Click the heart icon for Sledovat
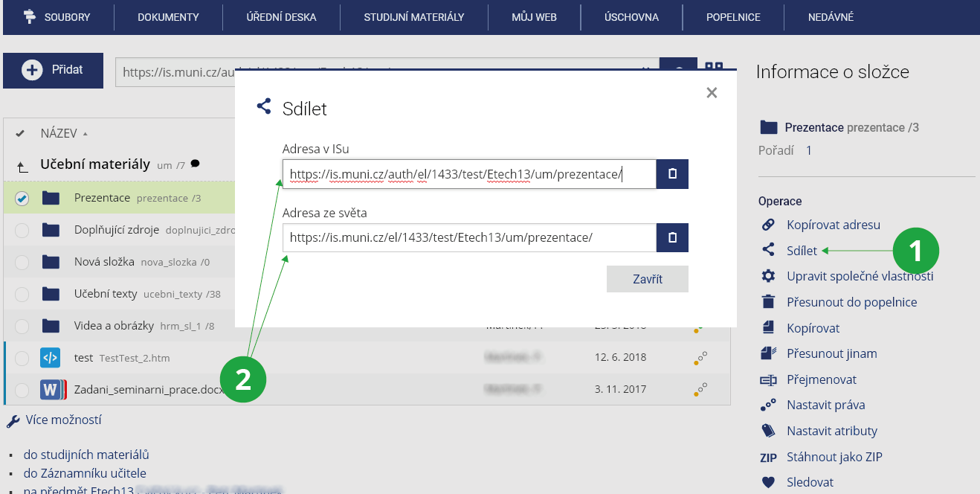The width and height of the screenshot is (980, 494). [768, 482]
